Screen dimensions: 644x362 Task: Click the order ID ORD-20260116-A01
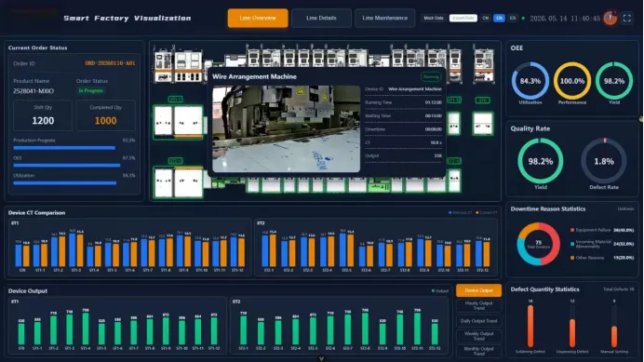point(110,63)
